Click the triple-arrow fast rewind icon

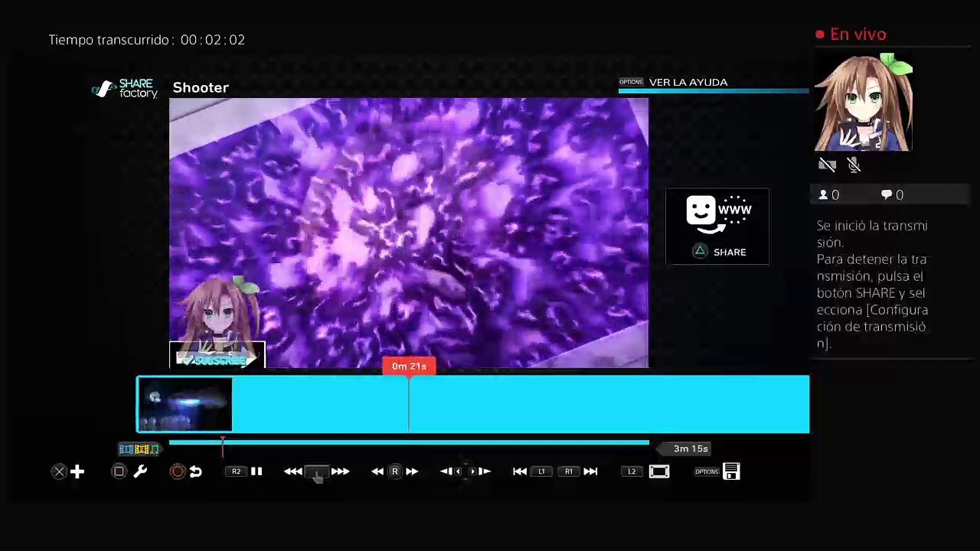[x=292, y=471]
